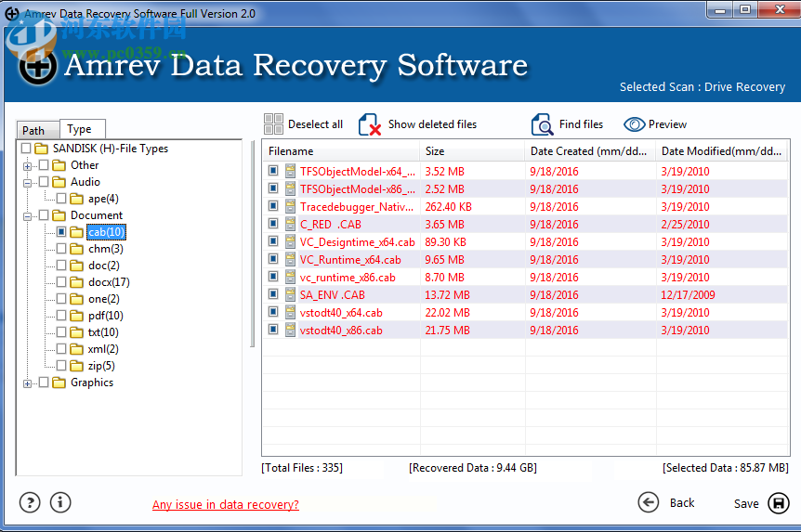Click the Preview eye icon
The image size is (801, 532).
634,124
